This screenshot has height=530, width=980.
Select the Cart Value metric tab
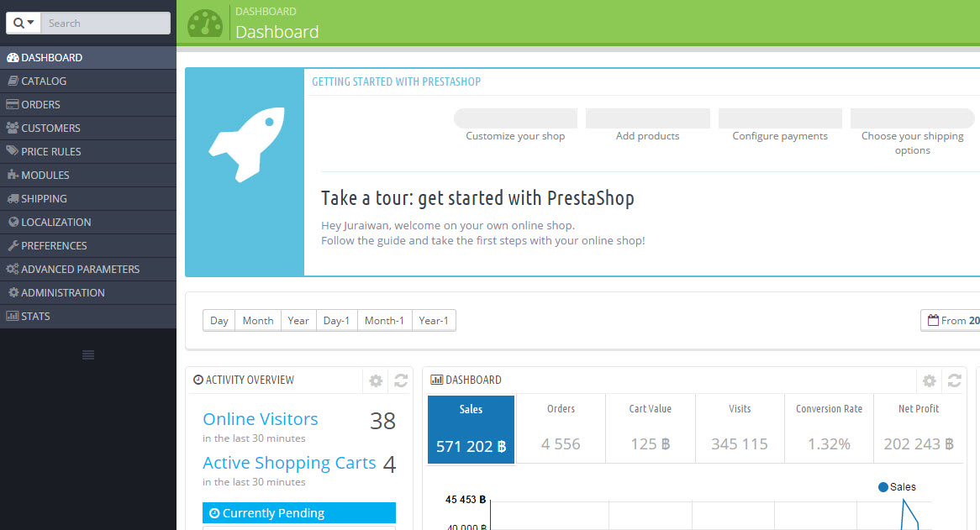coord(650,429)
